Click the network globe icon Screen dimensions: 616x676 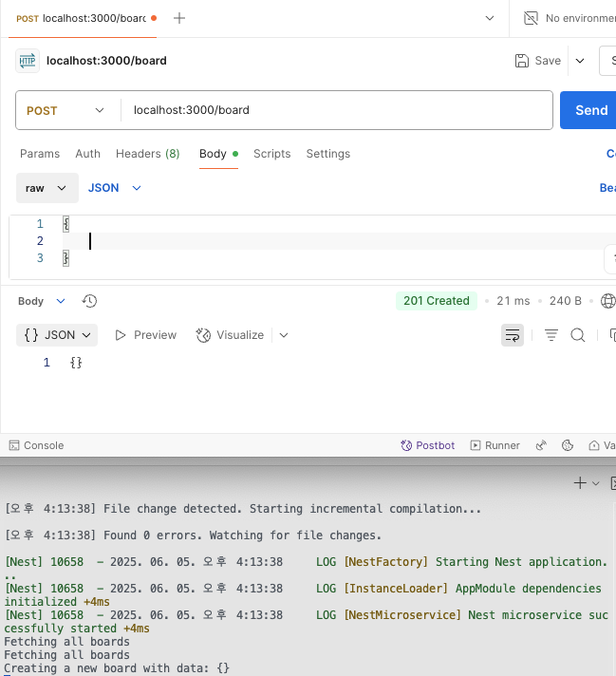(x=607, y=301)
